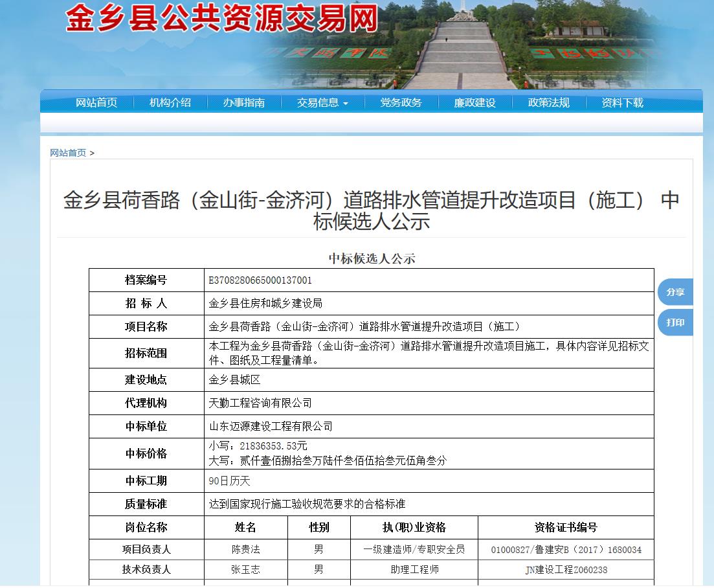This screenshot has width=714, height=588.
Task: Click certificate number JN建设工程Z060238
Action: coord(566,570)
